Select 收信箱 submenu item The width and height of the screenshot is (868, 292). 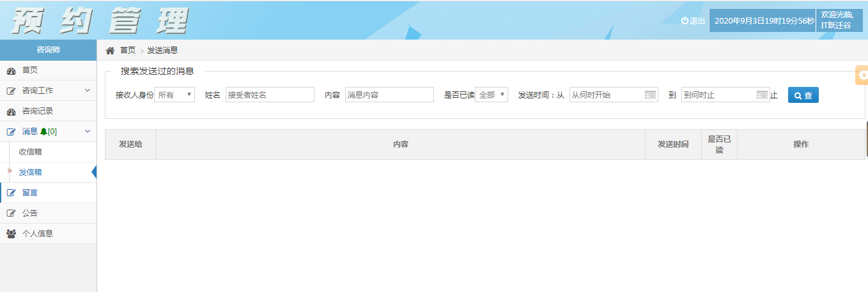tap(49, 152)
